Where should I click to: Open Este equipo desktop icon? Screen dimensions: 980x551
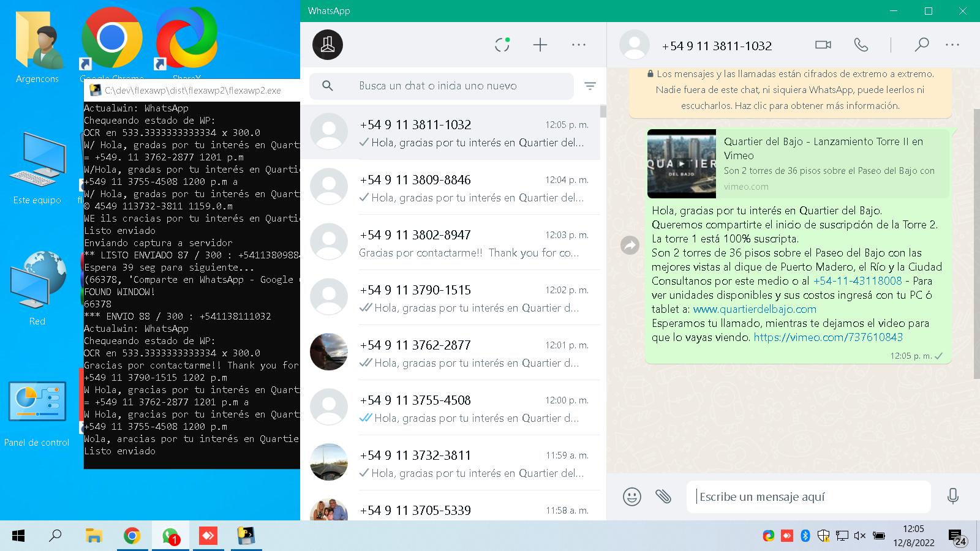pos(37,168)
